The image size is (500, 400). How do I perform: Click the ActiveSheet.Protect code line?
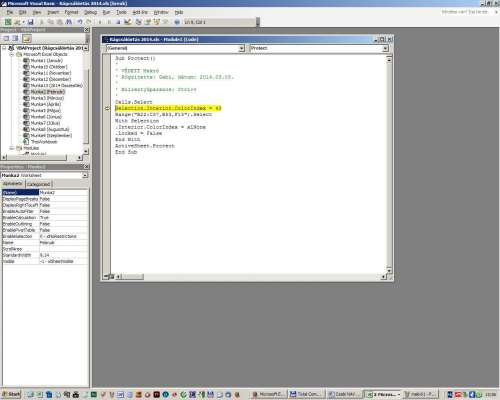145,146
